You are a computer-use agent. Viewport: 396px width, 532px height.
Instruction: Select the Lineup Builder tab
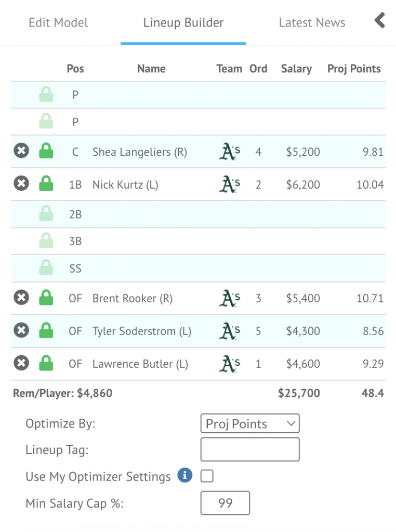pos(183,23)
